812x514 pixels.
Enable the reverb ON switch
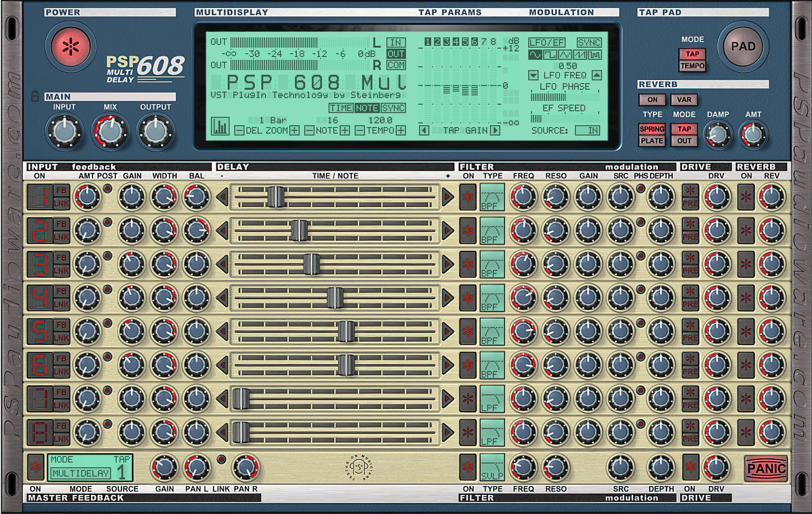point(653,100)
